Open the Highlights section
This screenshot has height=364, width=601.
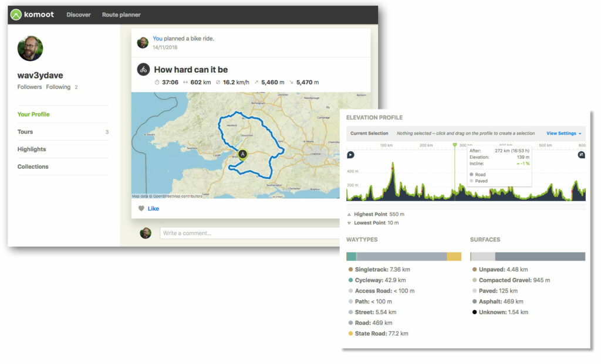tap(63, 149)
